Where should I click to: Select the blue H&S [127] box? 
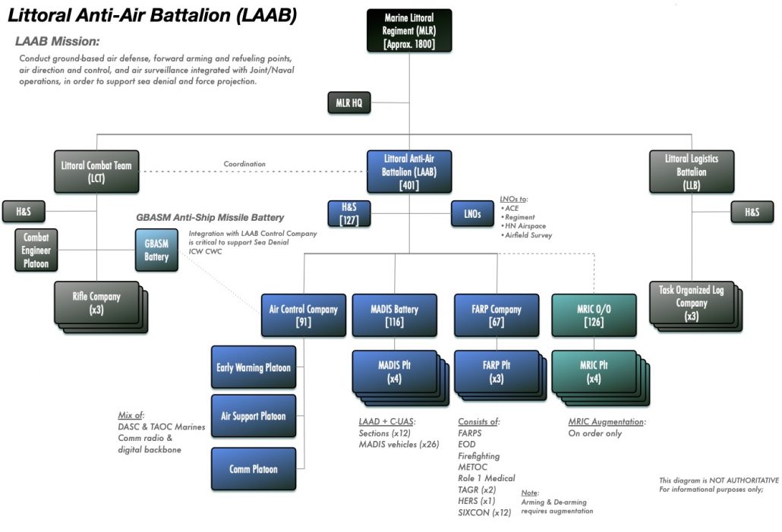click(349, 214)
